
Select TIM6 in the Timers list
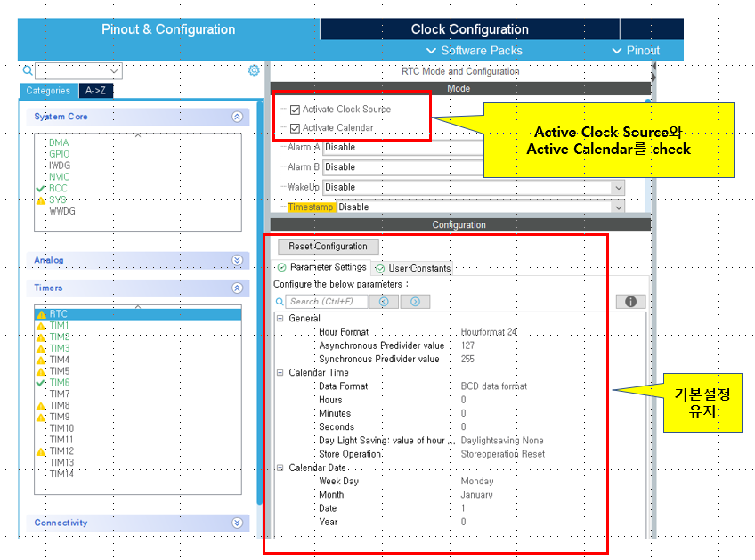(59, 383)
